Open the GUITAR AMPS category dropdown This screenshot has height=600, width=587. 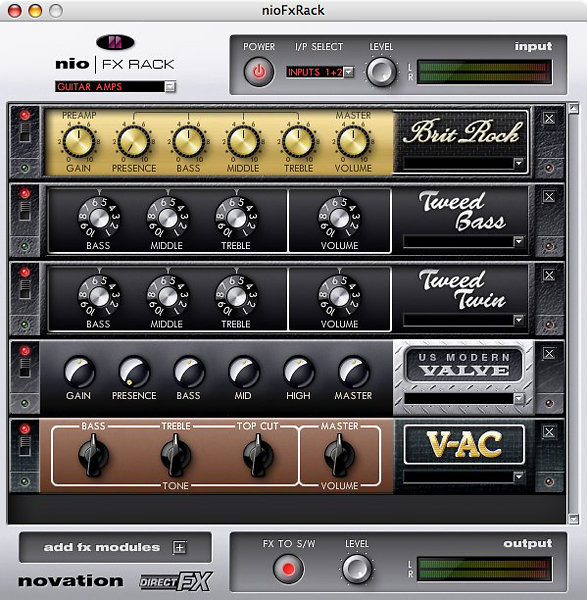[x=170, y=87]
